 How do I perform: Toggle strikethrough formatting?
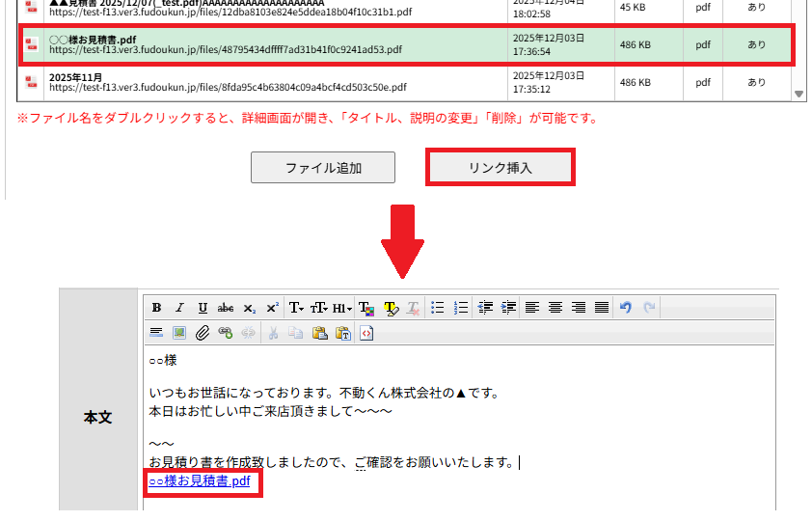[226, 308]
